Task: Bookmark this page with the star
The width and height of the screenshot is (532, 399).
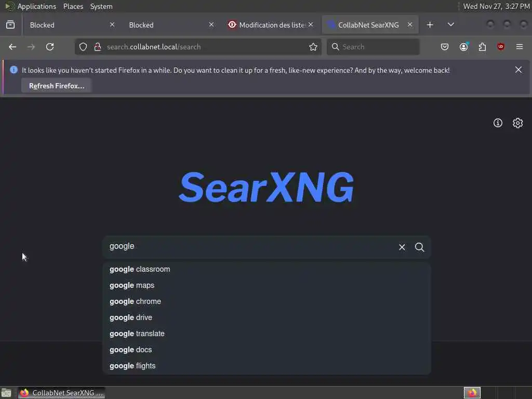Action: tap(313, 47)
